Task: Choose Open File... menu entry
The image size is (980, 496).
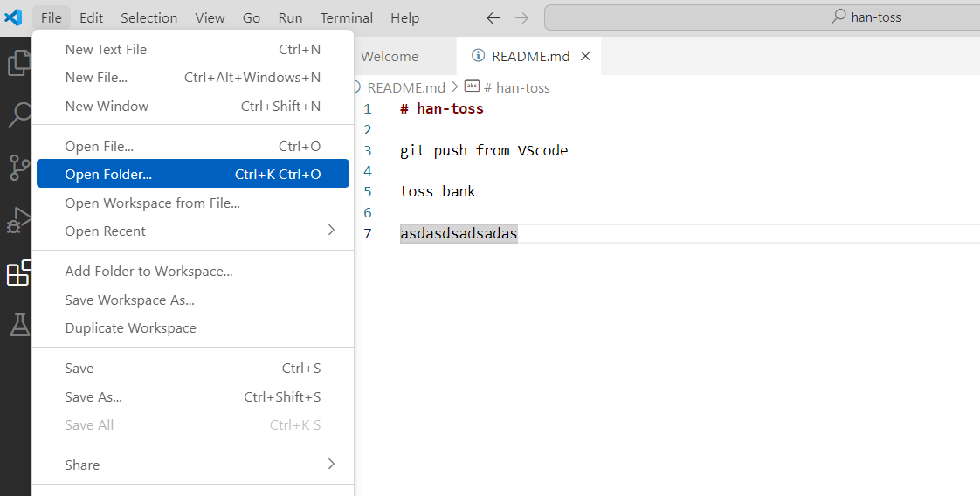Action: (x=193, y=146)
